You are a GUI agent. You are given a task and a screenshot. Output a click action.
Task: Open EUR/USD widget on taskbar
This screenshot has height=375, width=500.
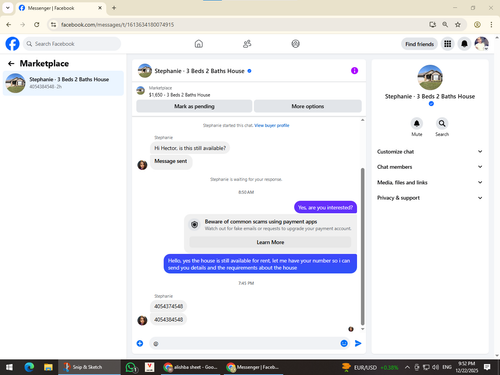[x=370, y=367]
